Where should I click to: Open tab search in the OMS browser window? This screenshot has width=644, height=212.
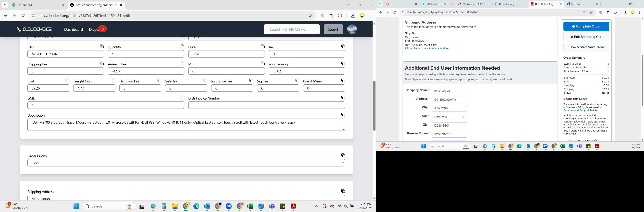coord(5,5)
